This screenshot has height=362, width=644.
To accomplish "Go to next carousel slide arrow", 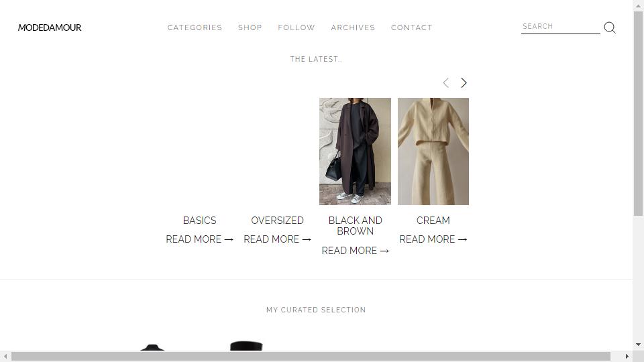I will pos(464,83).
